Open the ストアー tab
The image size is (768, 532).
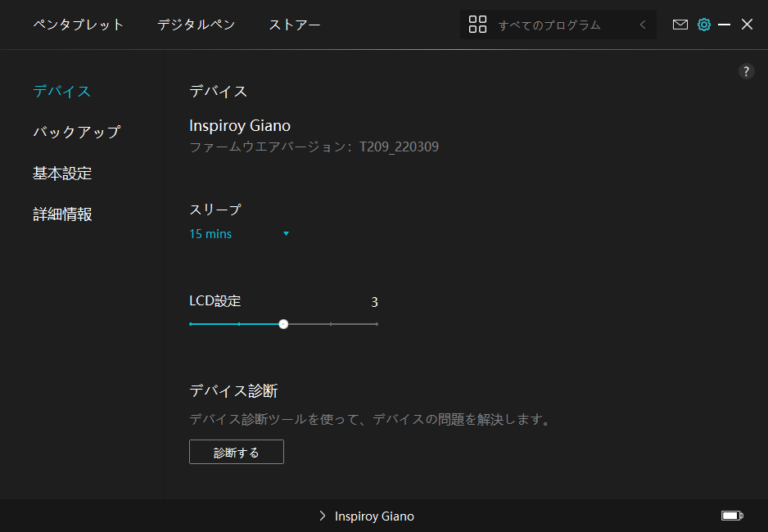click(x=295, y=25)
